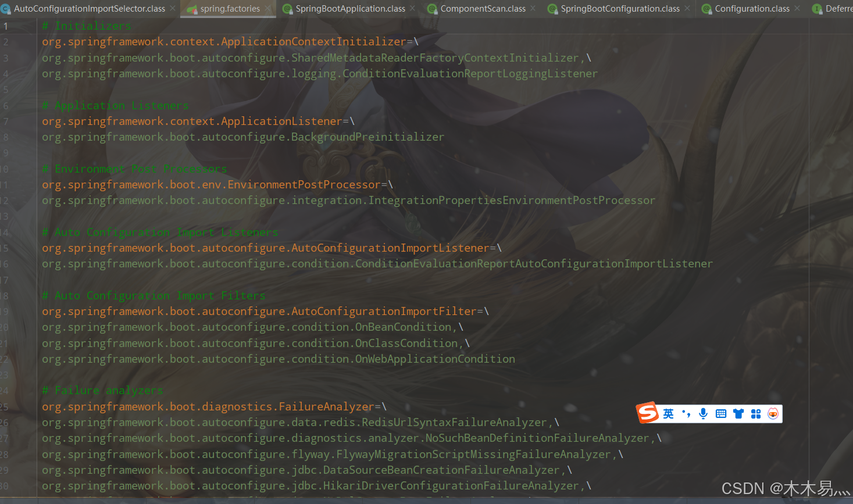This screenshot has width=853, height=504.
Task: Click the EnvironmentPostProcessor=\ key line
Action: click(x=217, y=184)
